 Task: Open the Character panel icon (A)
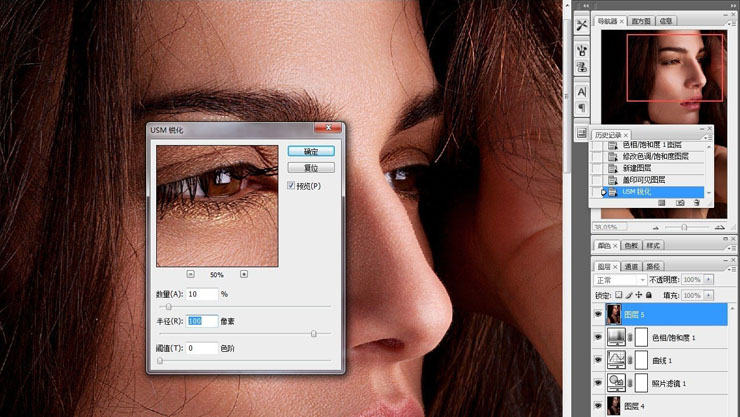tap(582, 92)
